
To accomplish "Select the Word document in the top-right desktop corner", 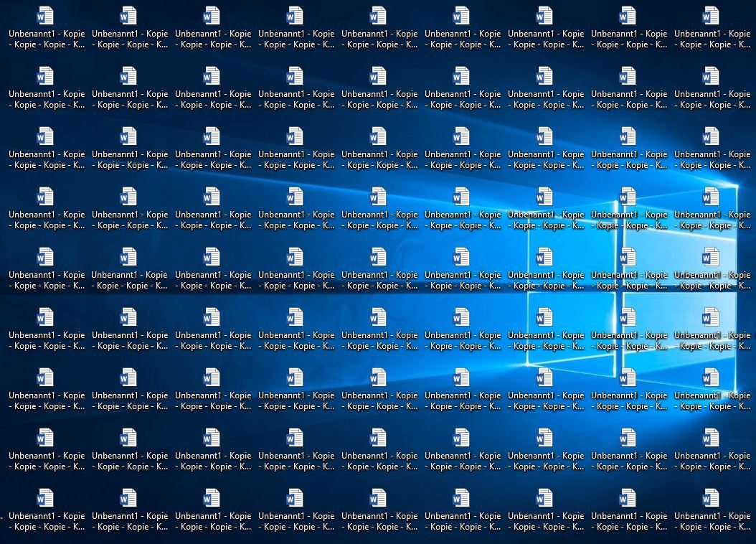I will 712,28.
